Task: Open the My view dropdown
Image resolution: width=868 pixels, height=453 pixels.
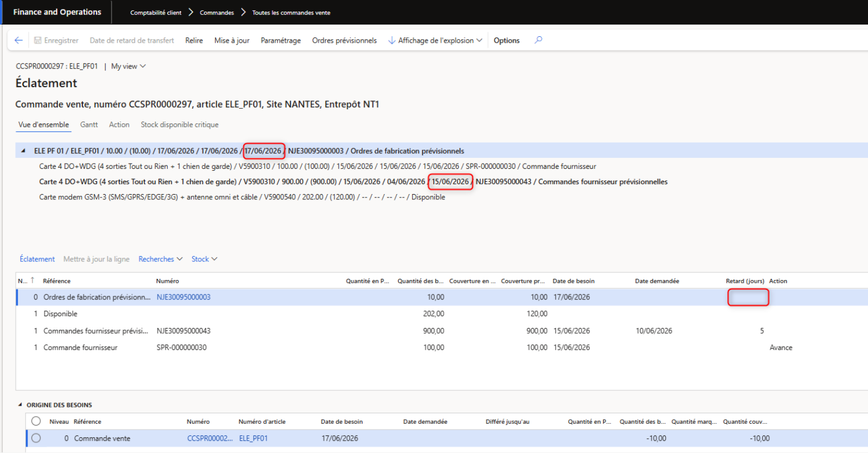Action: [128, 66]
